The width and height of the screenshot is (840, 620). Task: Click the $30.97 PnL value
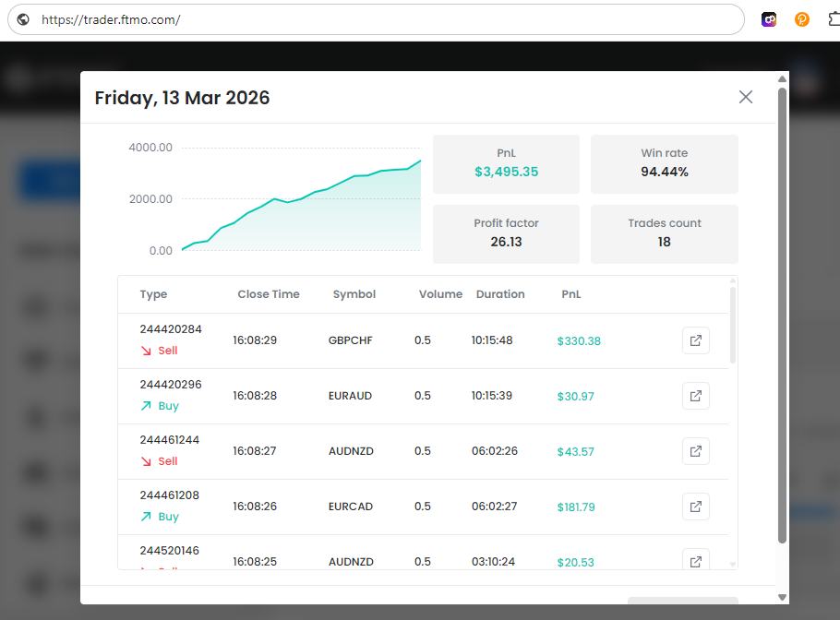(575, 396)
